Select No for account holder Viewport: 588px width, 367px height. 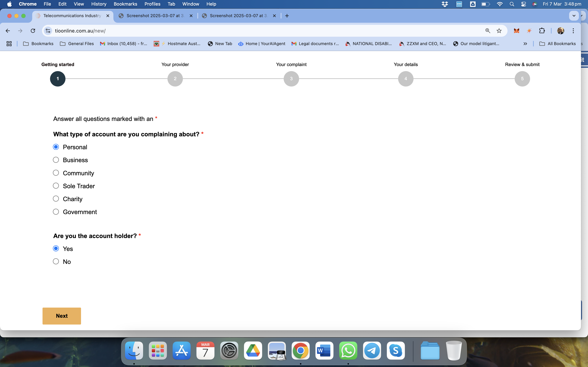click(x=56, y=261)
